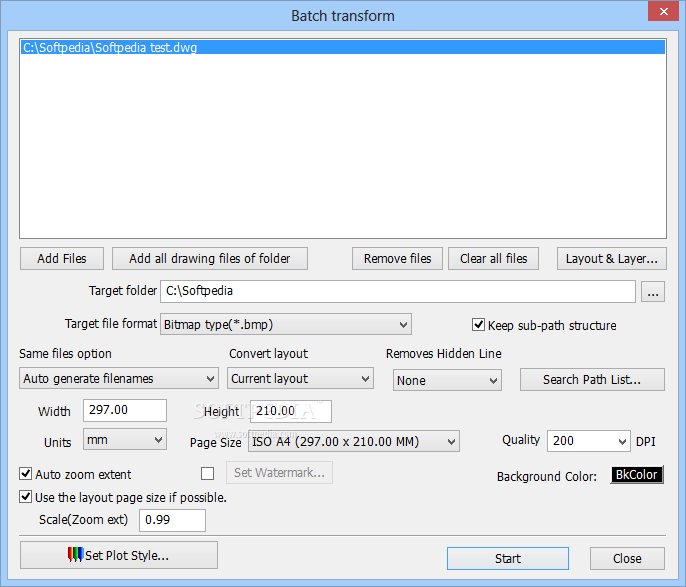The height and width of the screenshot is (587, 686).
Task: Toggle Keep sub-path structure checkbox
Action: [478, 325]
